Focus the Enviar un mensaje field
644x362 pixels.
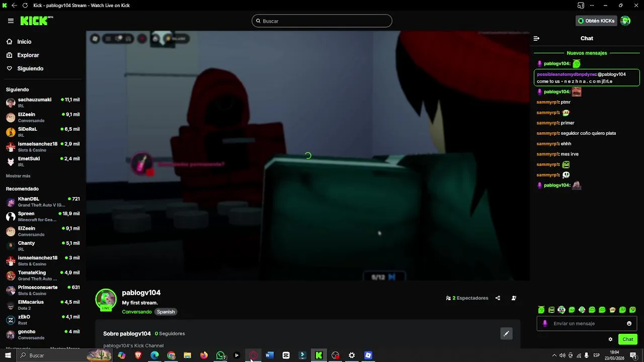(587, 323)
